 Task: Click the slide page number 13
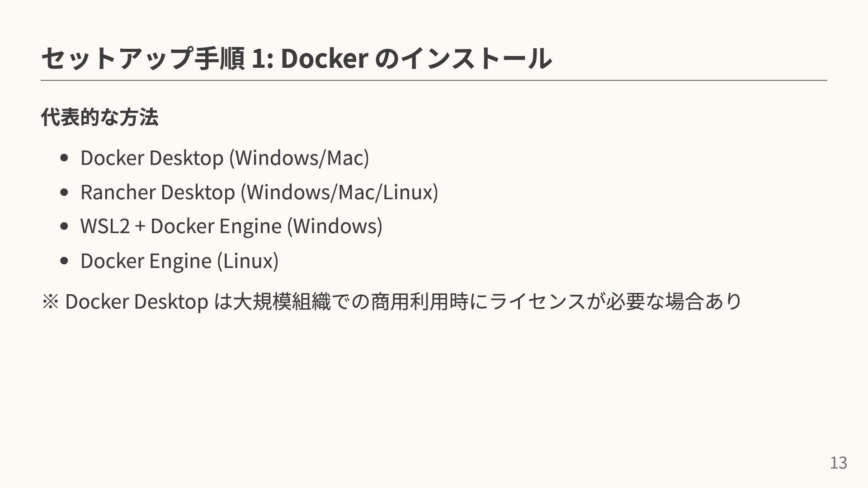tap(838, 463)
